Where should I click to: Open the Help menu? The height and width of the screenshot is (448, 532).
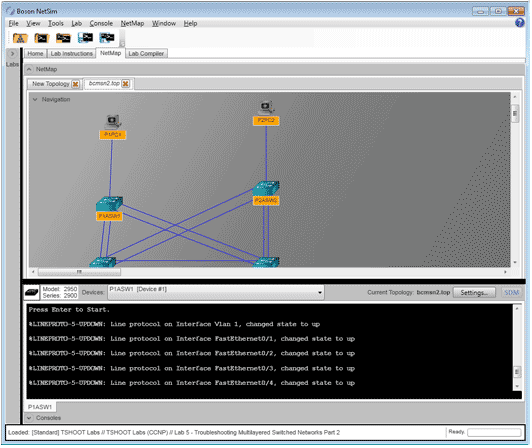coord(190,23)
